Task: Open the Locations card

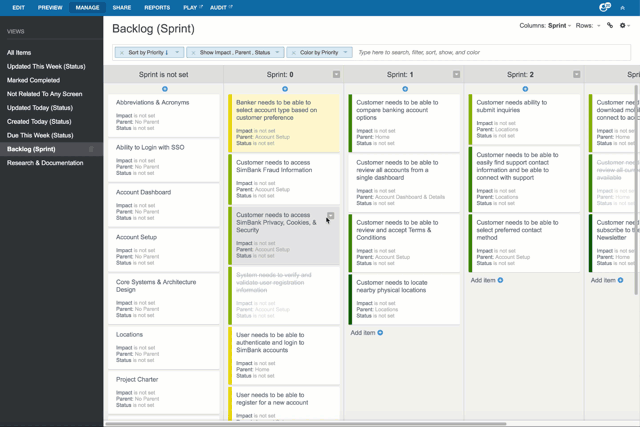Action: pos(164,347)
